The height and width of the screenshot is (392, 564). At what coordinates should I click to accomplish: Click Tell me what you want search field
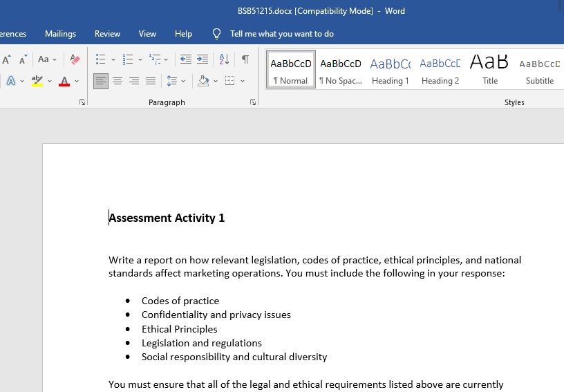tap(282, 34)
